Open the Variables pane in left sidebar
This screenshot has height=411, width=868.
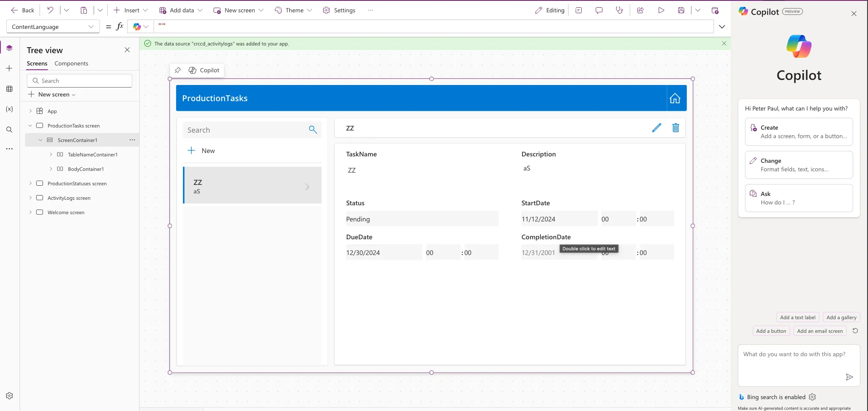(9, 109)
